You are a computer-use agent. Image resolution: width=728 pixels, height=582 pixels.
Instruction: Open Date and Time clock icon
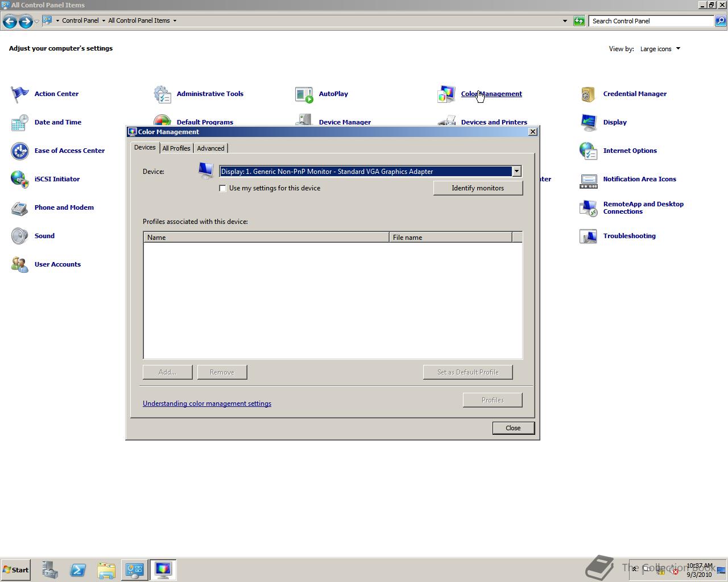coord(20,122)
